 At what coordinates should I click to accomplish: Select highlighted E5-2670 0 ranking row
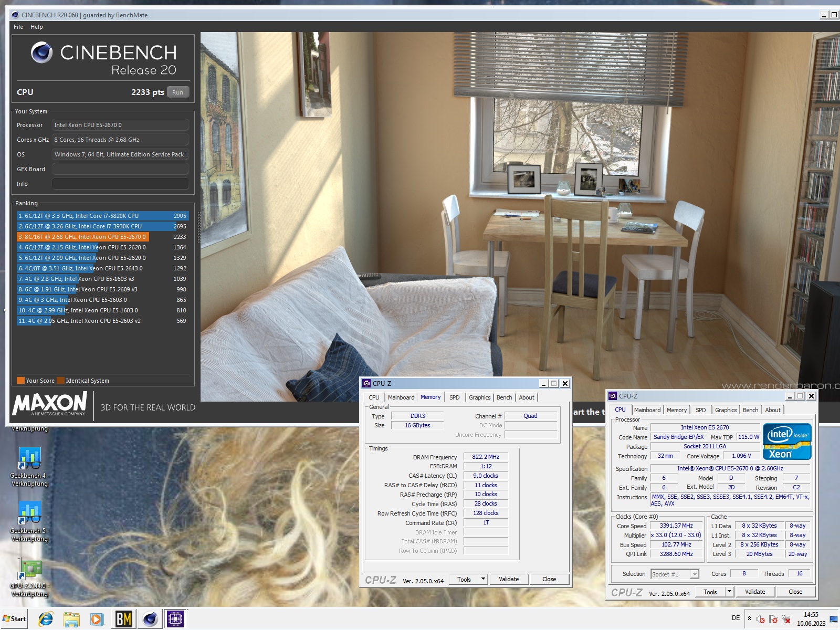(x=102, y=237)
